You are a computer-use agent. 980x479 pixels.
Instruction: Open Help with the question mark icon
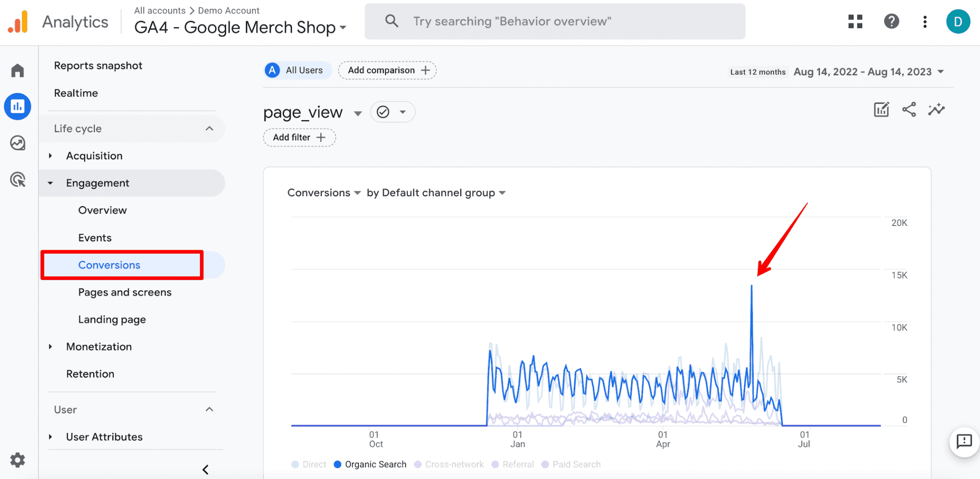tap(891, 21)
